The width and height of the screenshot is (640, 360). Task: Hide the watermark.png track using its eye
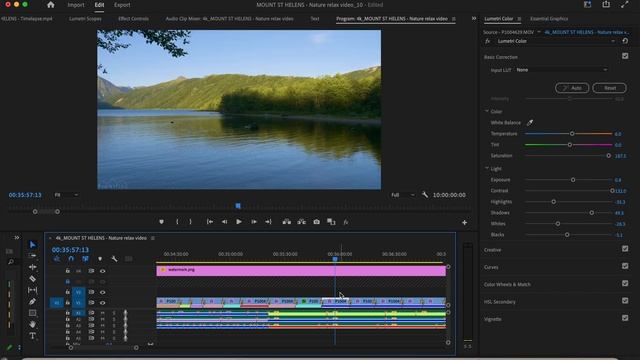coord(102,271)
